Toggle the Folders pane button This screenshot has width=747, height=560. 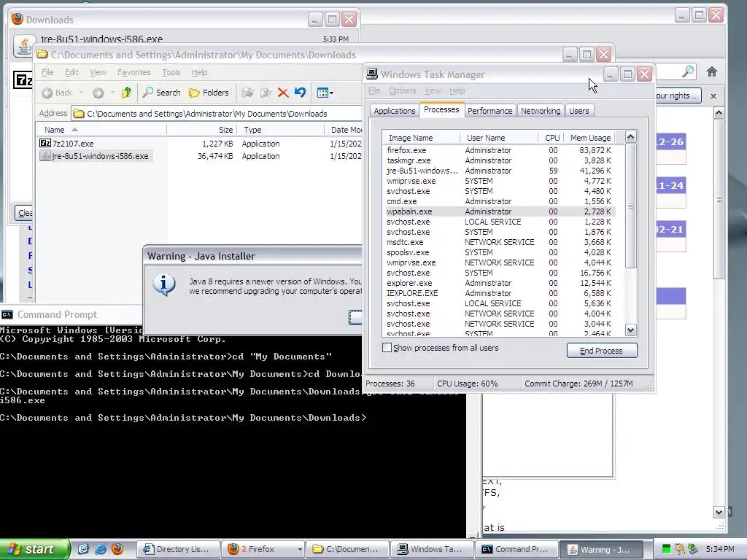pos(209,93)
